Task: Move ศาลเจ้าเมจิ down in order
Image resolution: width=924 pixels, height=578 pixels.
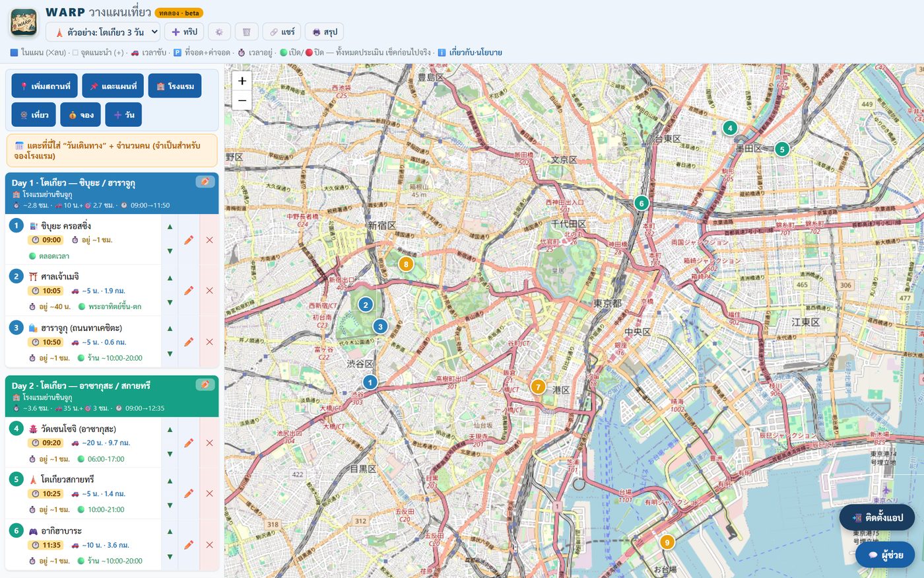Action: click(x=170, y=302)
